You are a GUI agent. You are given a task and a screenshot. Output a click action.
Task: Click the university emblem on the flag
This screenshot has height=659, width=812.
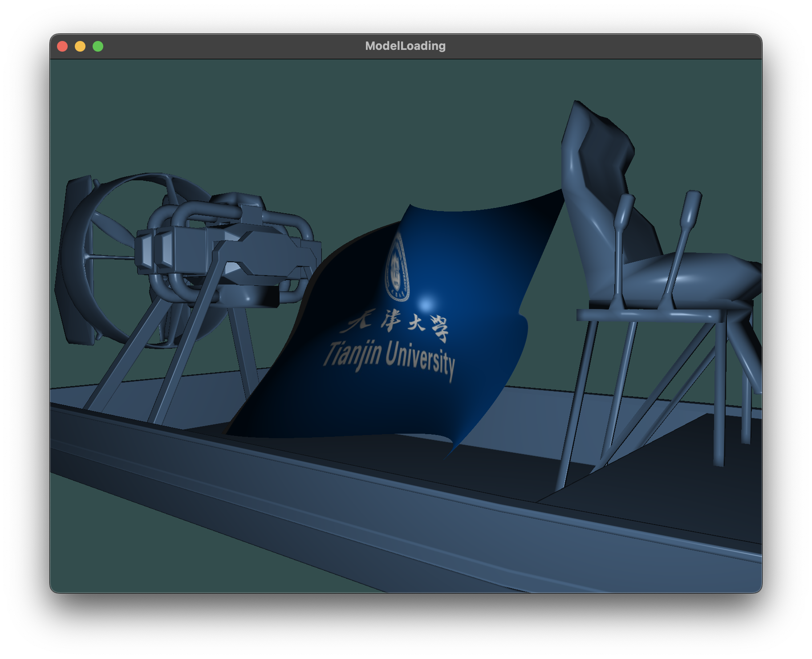(396, 267)
